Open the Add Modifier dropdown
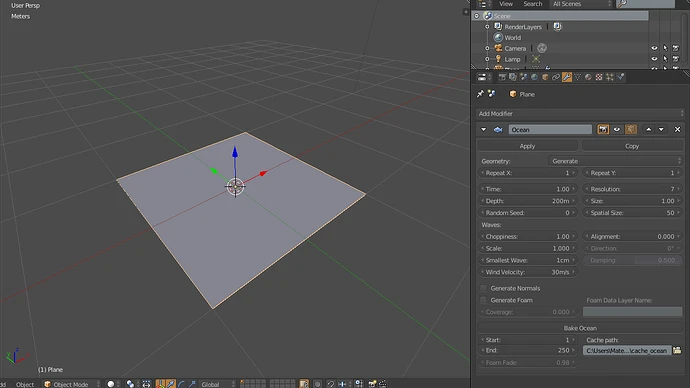The image size is (690, 388). pyautogui.click(x=580, y=113)
